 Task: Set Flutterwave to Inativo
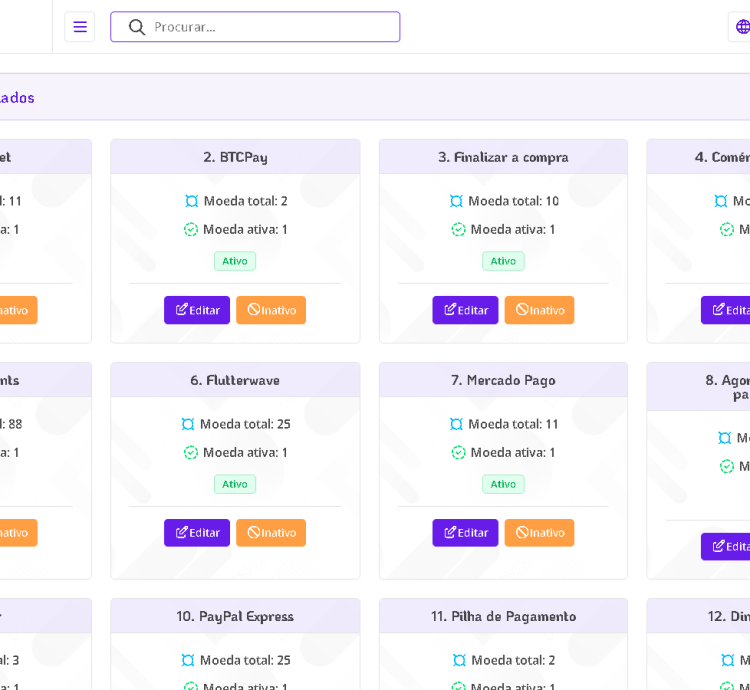pyautogui.click(x=271, y=533)
